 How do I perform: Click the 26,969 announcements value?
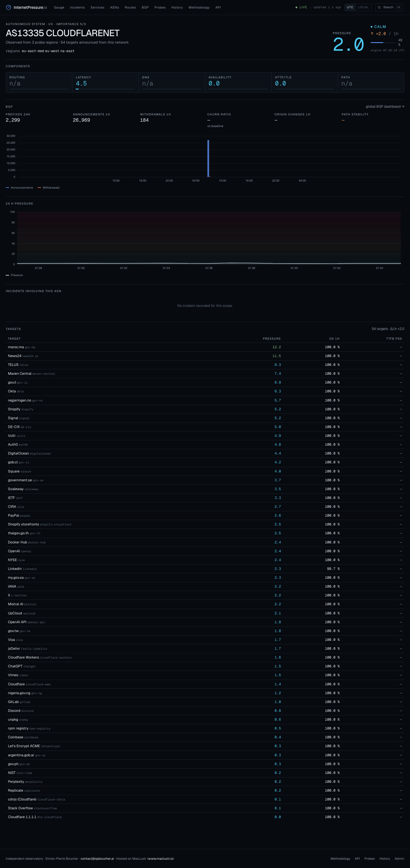click(x=81, y=120)
